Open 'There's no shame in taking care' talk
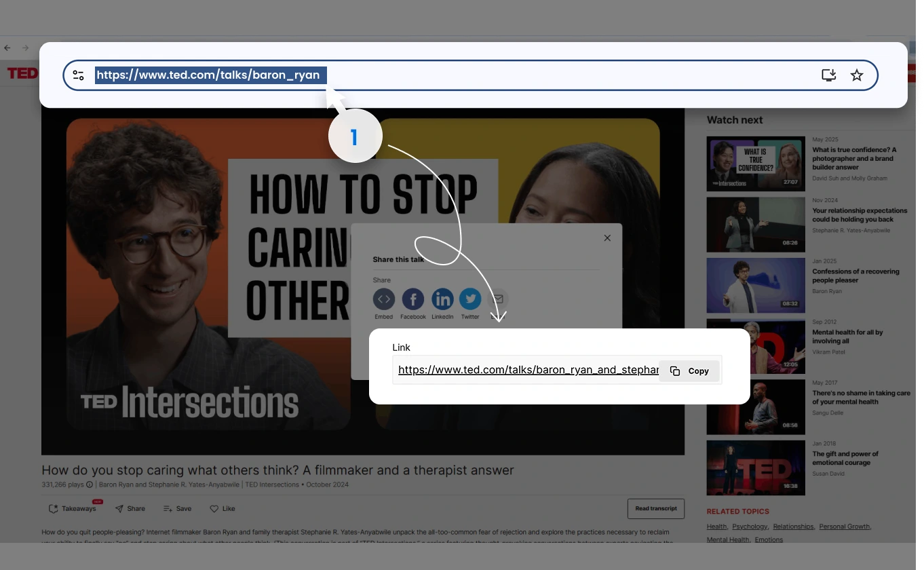 [x=861, y=397]
